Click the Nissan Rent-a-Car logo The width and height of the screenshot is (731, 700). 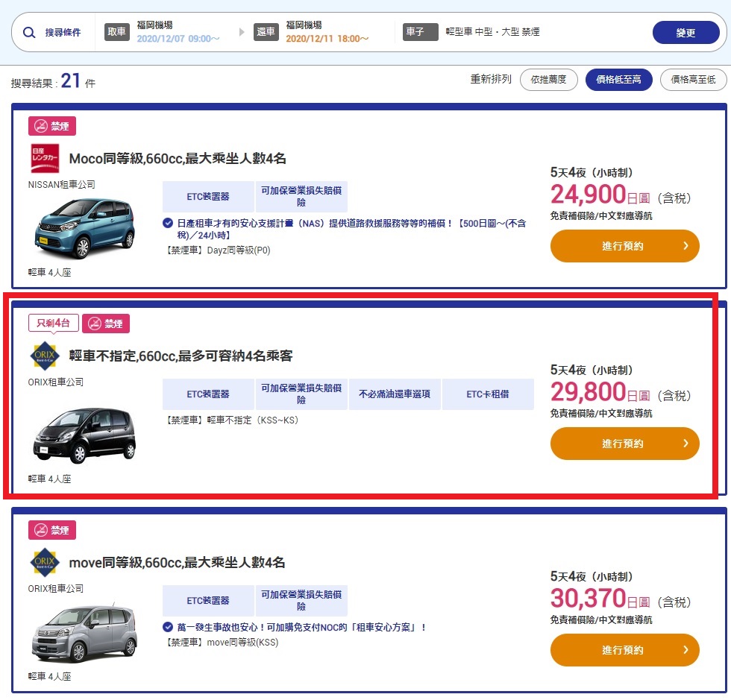pyautogui.click(x=44, y=158)
